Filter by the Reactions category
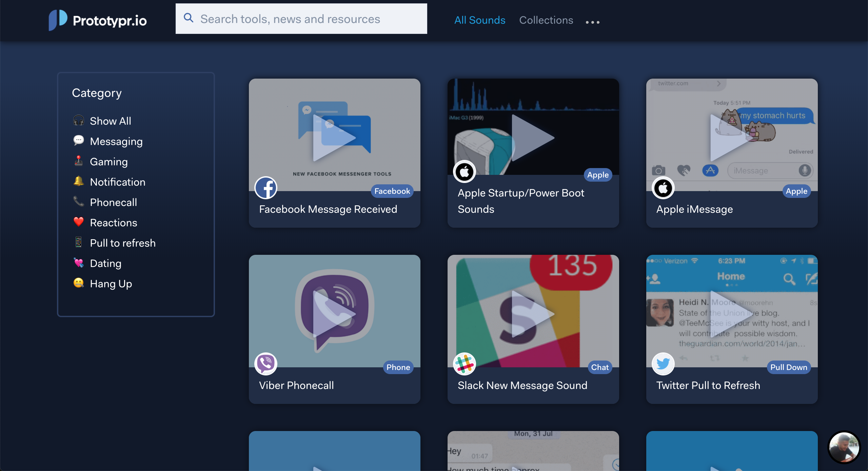868x471 pixels. tap(114, 223)
